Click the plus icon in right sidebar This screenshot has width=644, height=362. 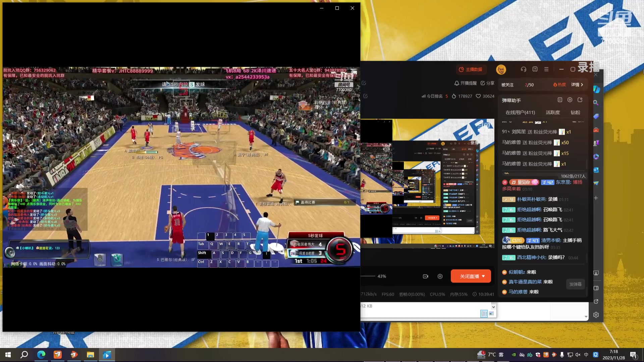(x=596, y=198)
